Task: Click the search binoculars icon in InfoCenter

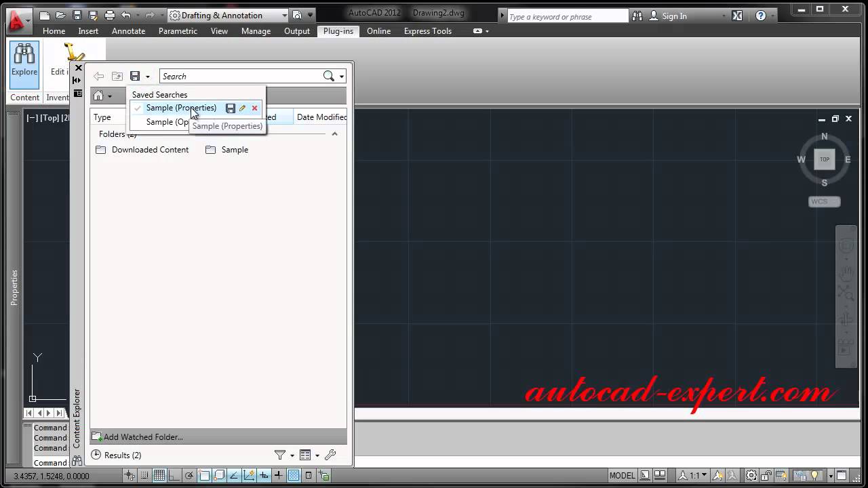Action: click(x=637, y=16)
